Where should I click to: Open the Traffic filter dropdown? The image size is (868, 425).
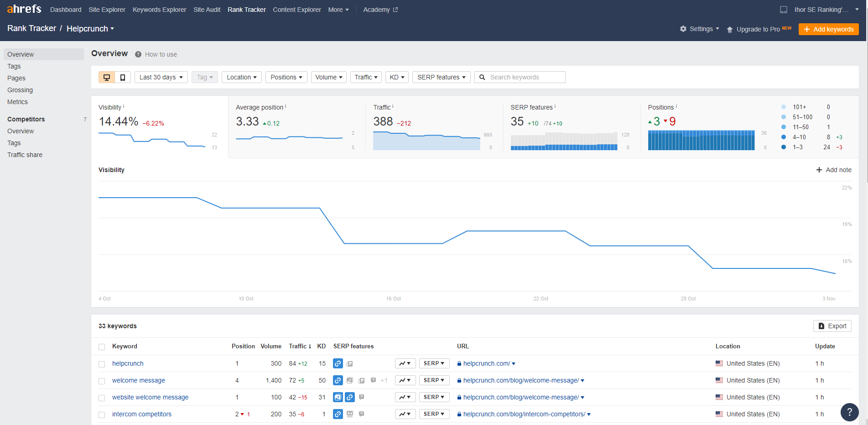[366, 77]
